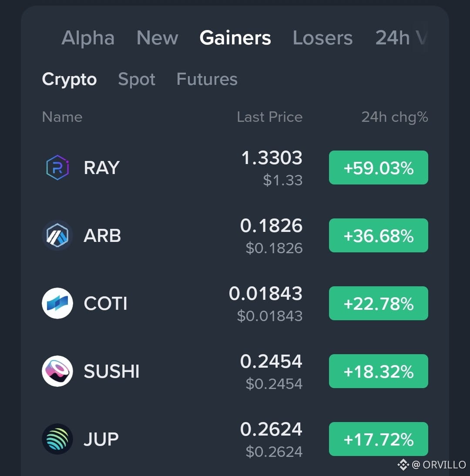Tap the RAY coin logo icon
The width and height of the screenshot is (470, 476).
click(57, 168)
